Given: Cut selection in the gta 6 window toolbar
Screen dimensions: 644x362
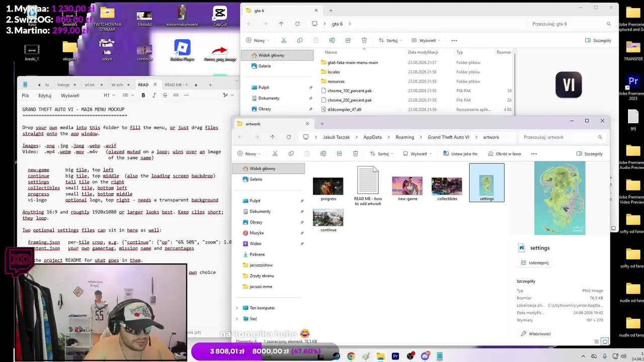Looking at the screenshot, I should [x=283, y=40].
